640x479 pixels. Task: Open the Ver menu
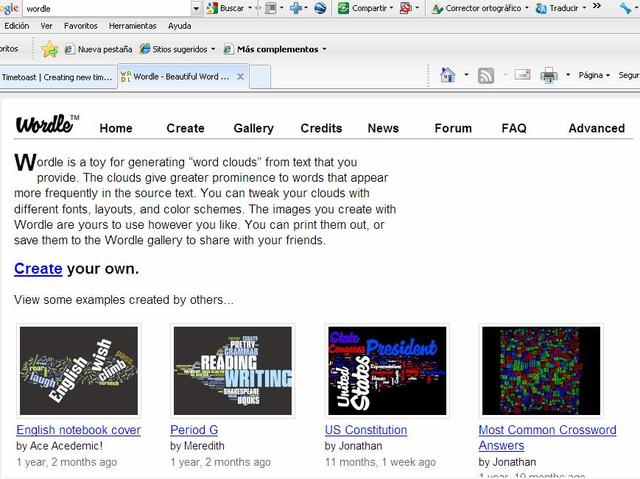(x=46, y=26)
